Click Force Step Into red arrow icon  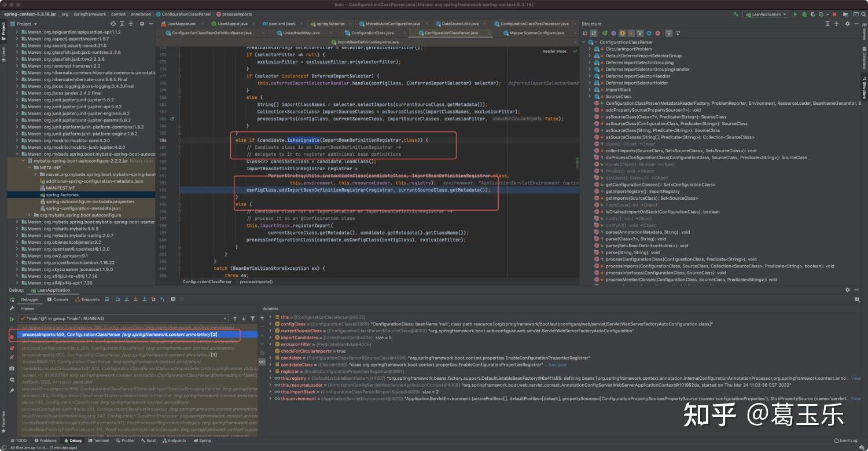[x=135, y=299]
